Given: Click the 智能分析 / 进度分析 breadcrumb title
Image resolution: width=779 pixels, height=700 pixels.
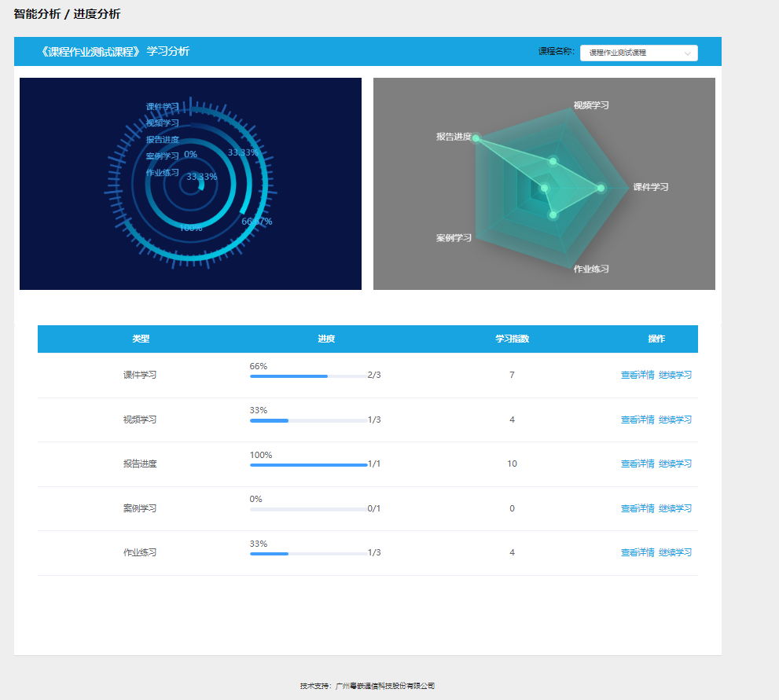Looking at the screenshot, I should (x=67, y=14).
